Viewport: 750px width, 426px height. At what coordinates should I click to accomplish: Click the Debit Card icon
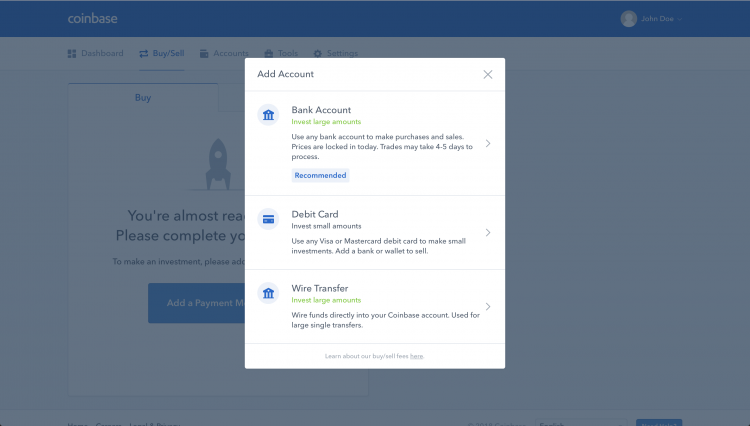(x=268, y=219)
